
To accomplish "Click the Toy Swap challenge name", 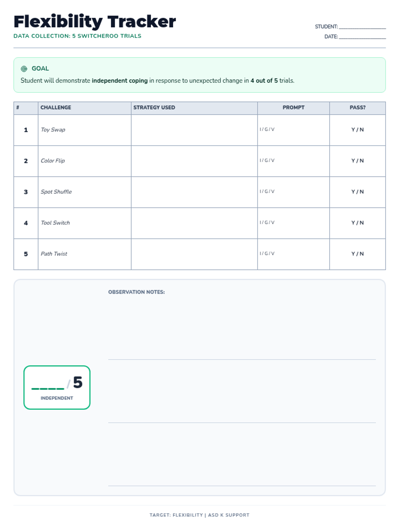I will point(53,130).
